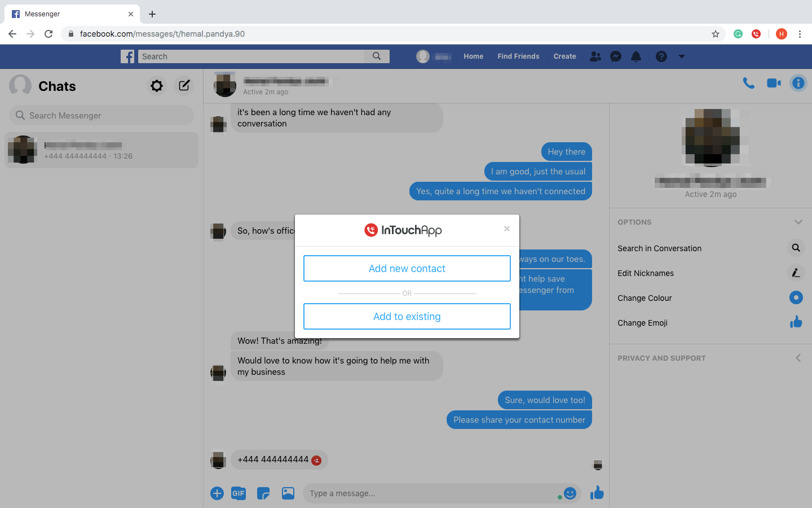
Task: Open Notifications bell icon
Action: tap(636, 56)
